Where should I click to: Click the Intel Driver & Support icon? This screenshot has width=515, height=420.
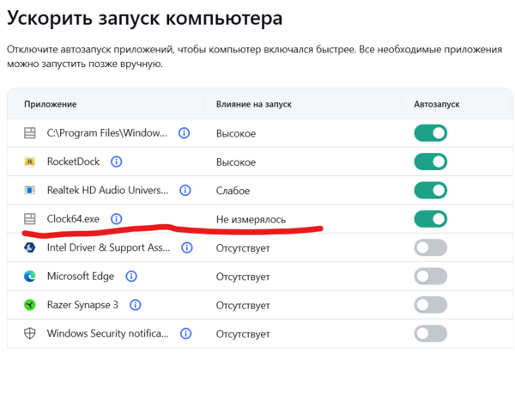30,247
